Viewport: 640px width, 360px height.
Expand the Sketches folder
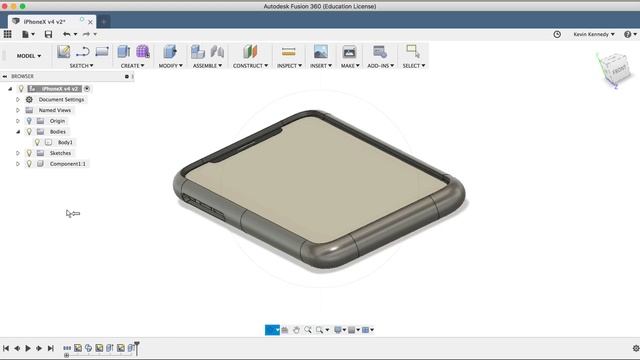[18, 153]
